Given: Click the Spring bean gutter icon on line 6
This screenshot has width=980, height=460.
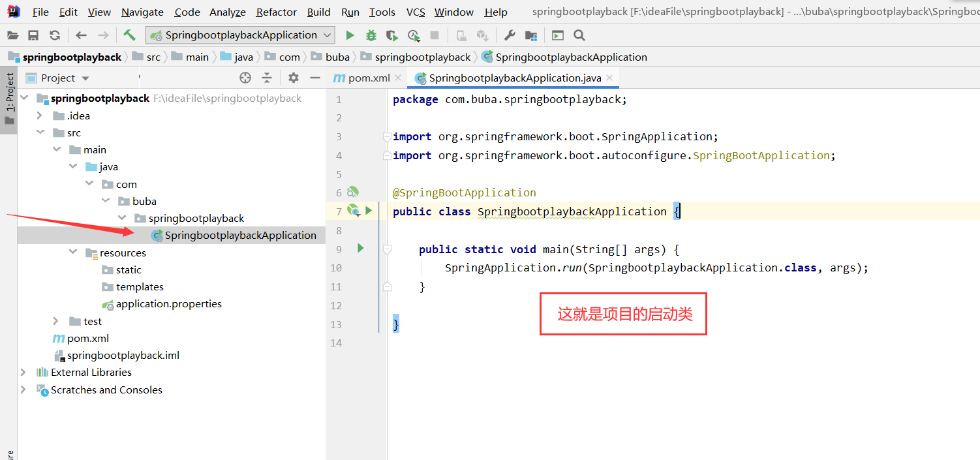Looking at the screenshot, I should click(x=352, y=192).
